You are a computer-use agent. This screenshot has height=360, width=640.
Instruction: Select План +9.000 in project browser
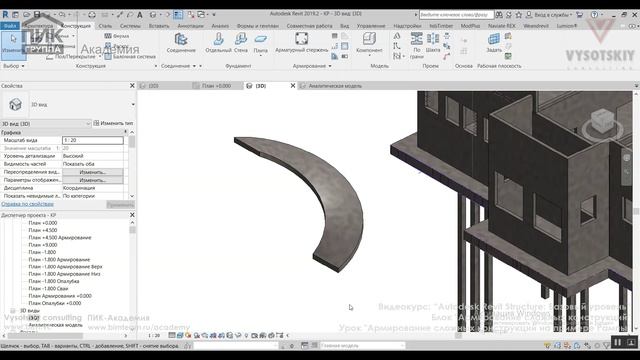(42, 245)
